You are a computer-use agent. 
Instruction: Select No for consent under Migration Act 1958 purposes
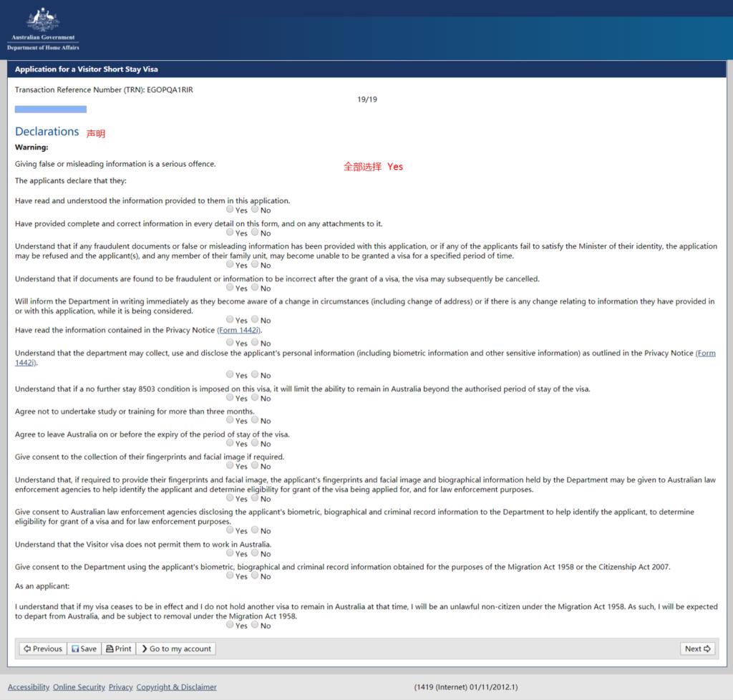pos(255,575)
